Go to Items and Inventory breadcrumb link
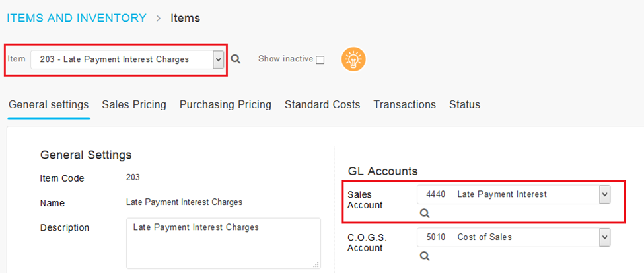644x273 pixels. tap(77, 18)
